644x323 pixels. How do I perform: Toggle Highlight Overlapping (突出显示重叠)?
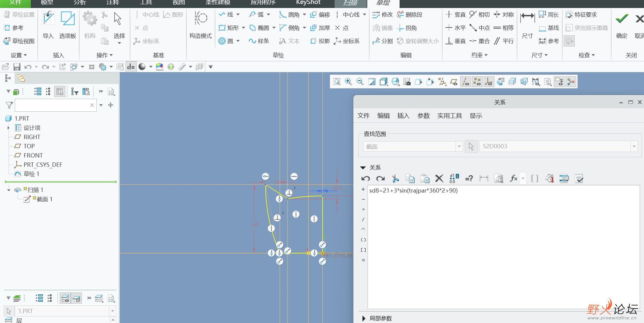[587, 28]
